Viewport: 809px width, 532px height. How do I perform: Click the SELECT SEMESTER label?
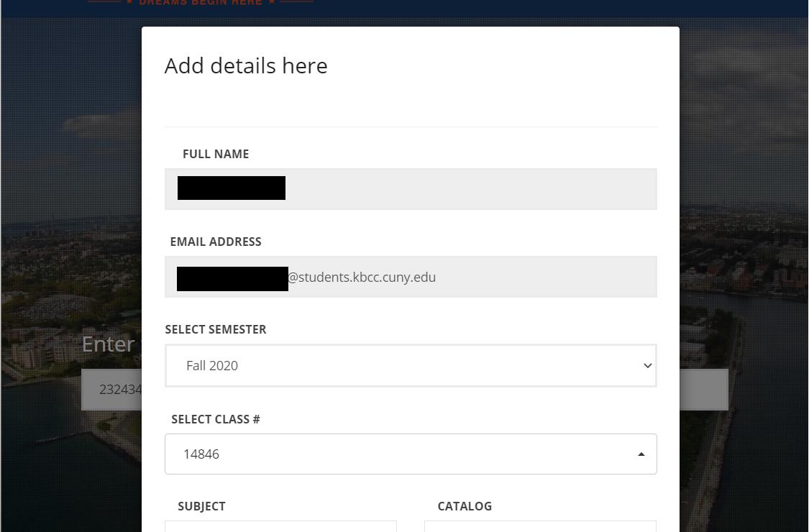click(216, 329)
